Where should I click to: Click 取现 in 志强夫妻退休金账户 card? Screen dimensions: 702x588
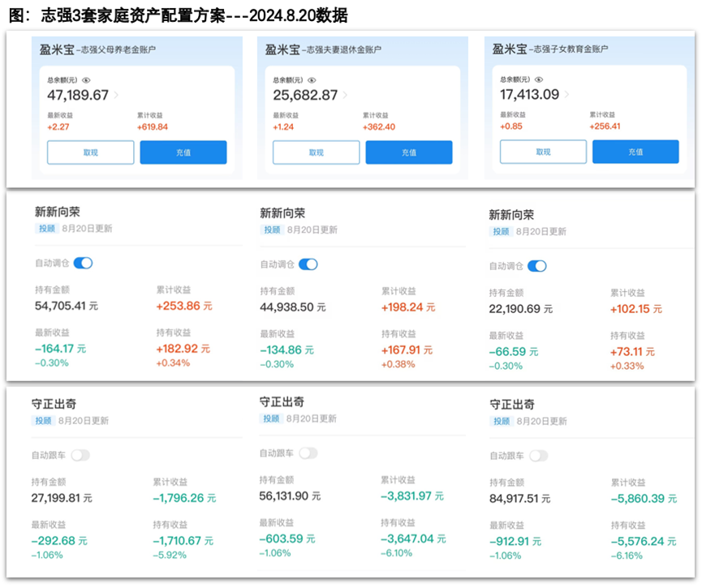(x=316, y=152)
